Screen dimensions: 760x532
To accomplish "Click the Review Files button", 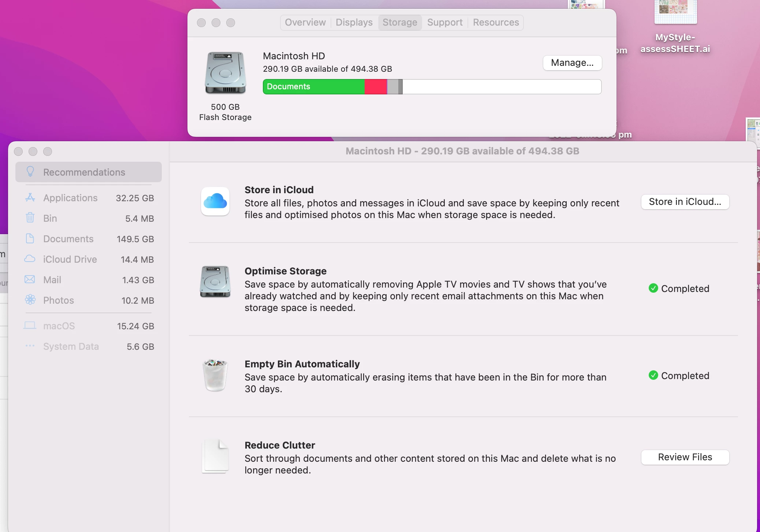I will pos(685,457).
